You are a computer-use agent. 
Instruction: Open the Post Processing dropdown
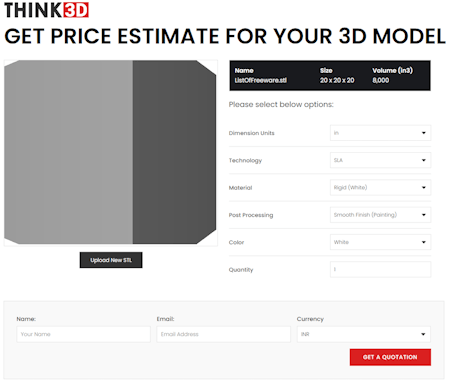(380, 215)
